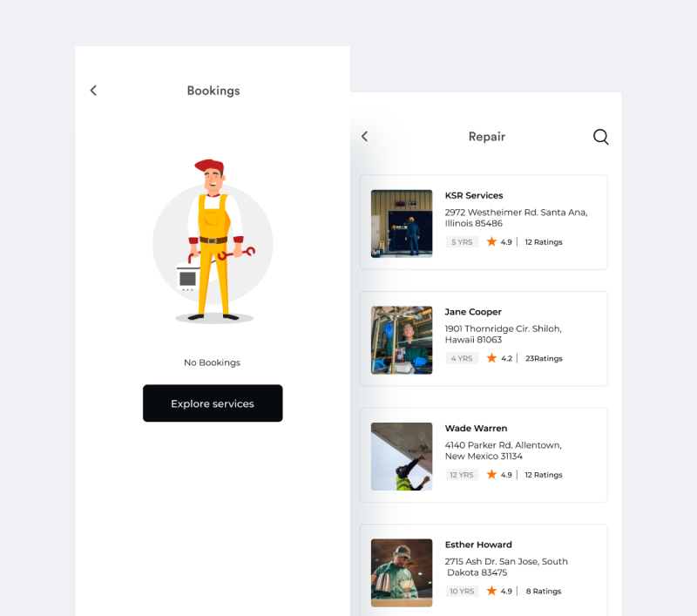Viewport: 697px width, 616px height.
Task: Go back from the Bookings screen
Action: [x=93, y=91]
